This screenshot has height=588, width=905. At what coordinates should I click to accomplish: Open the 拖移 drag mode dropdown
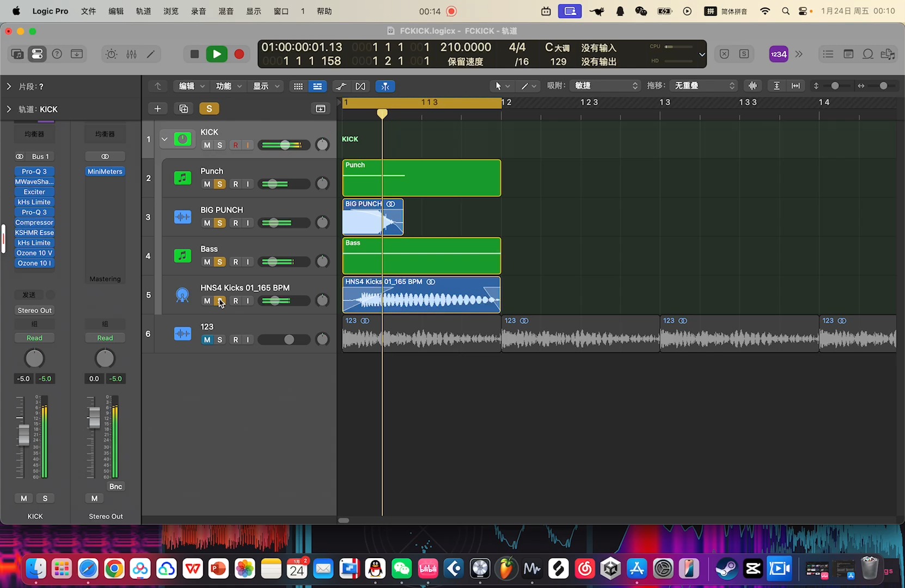click(705, 86)
